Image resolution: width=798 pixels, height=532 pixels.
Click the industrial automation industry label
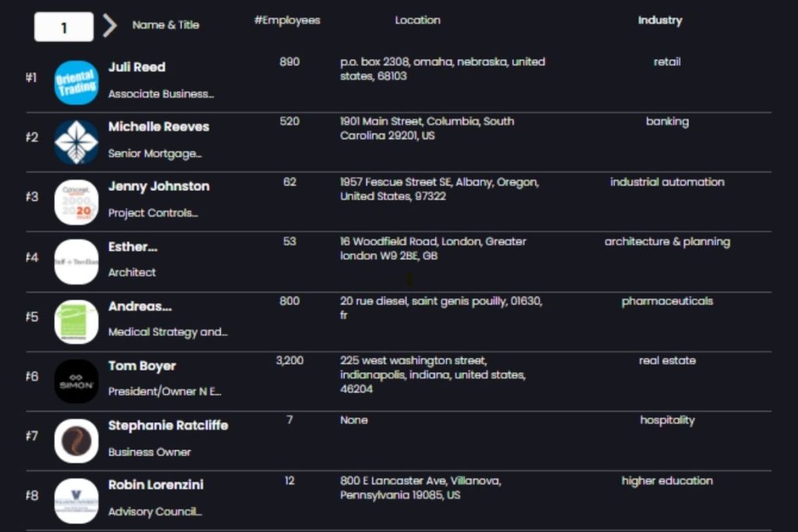(x=666, y=181)
